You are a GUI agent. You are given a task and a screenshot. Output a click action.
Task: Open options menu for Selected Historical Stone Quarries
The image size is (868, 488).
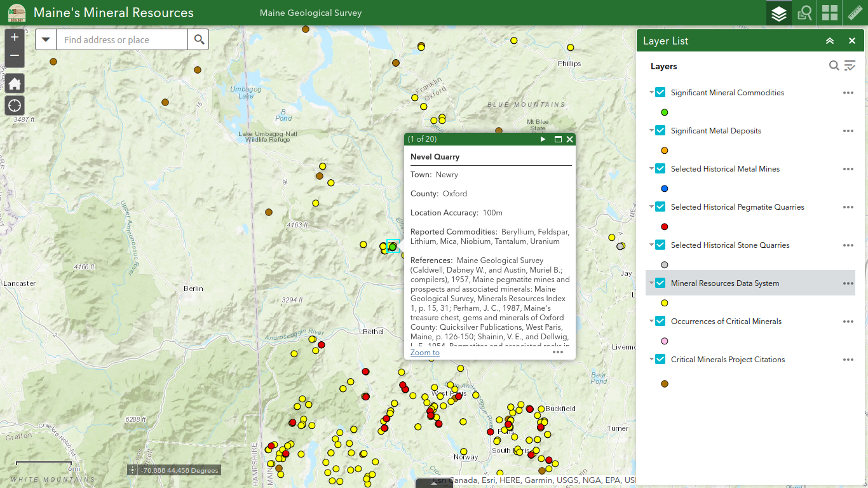(x=848, y=245)
